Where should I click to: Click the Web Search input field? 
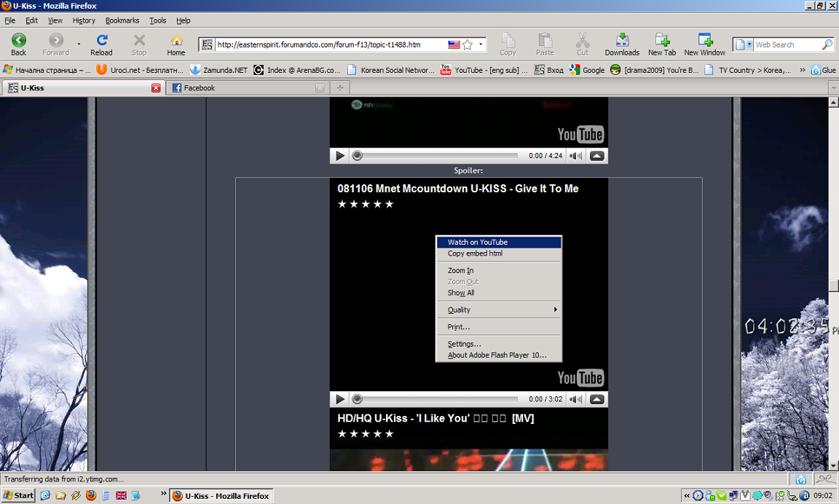coord(787,44)
